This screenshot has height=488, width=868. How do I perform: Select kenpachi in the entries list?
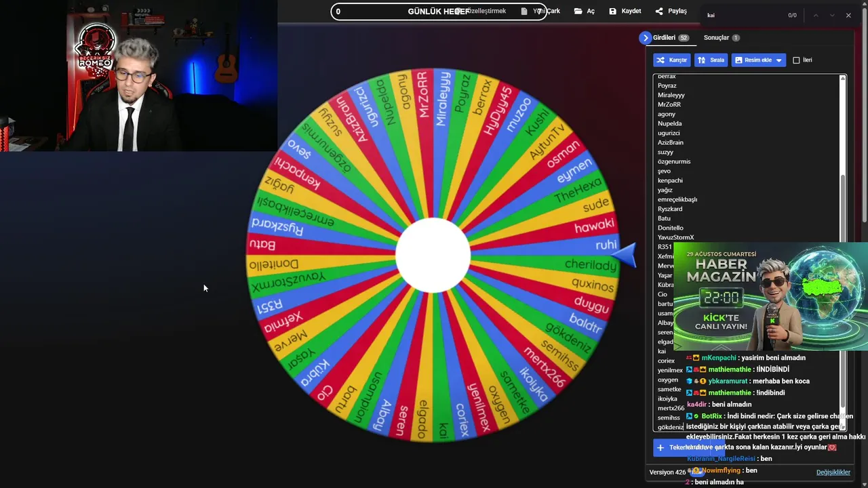point(671,180)
